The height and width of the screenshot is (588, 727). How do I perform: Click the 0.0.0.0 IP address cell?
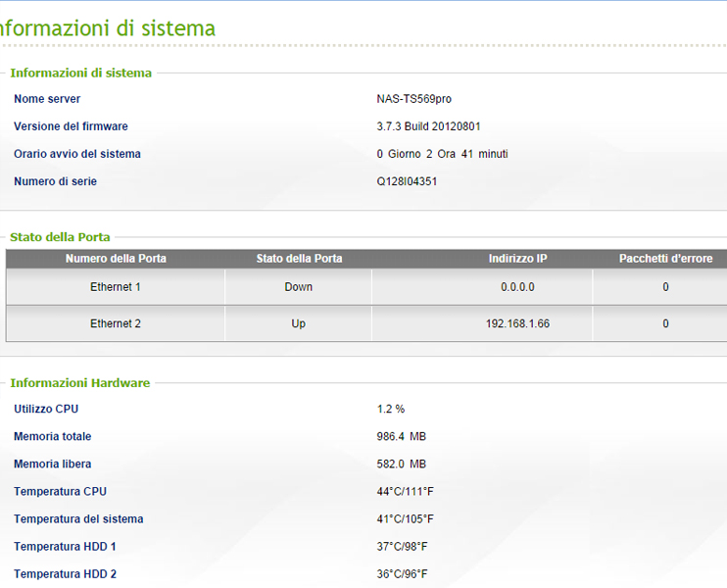tap(517, 287)
